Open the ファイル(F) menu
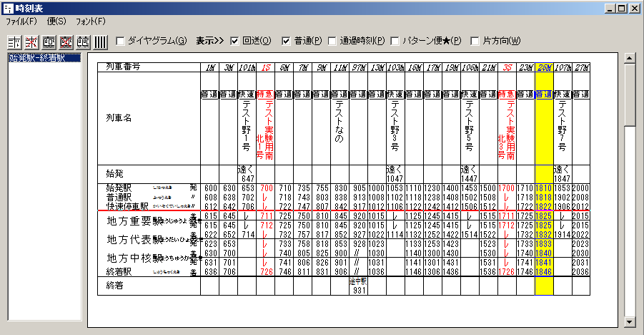Viewport: 644px width, 335px height. tap(21, 21)
